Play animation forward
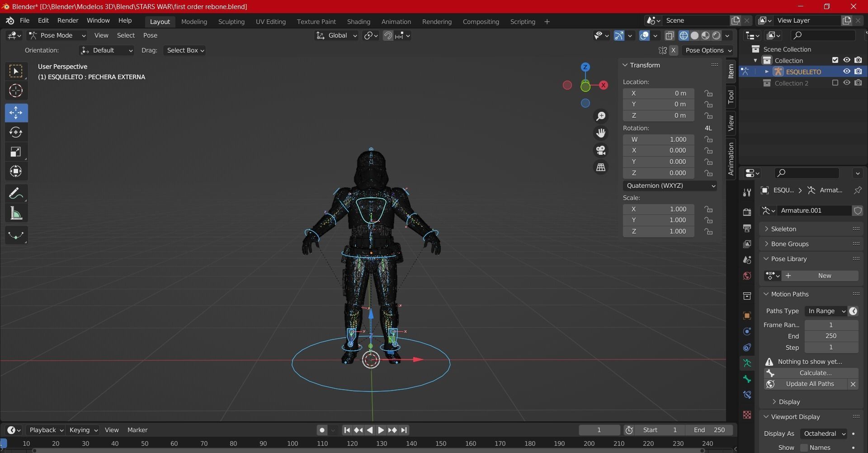 pyautogui.click(x=381, y=430)
